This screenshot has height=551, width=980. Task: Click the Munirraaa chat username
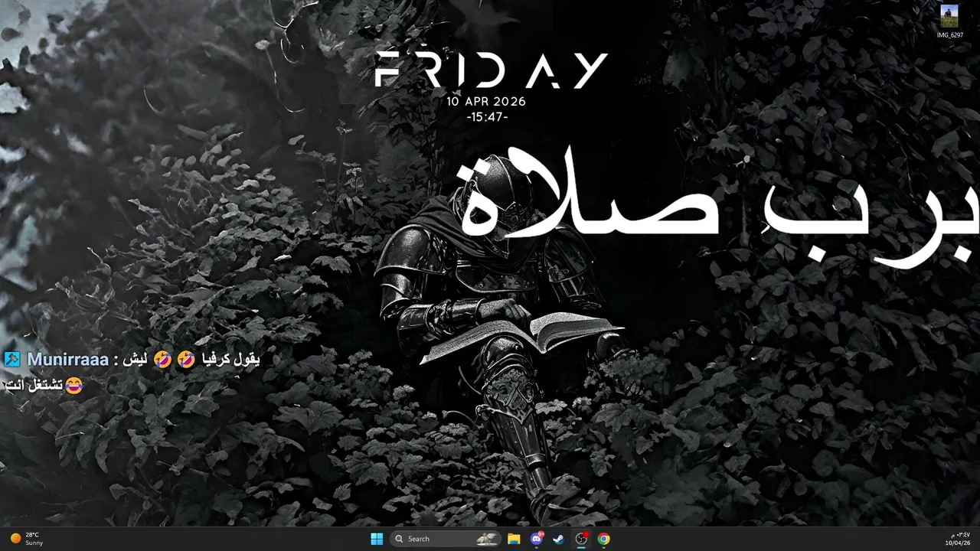pyautogui.click(x=67, y=359)
